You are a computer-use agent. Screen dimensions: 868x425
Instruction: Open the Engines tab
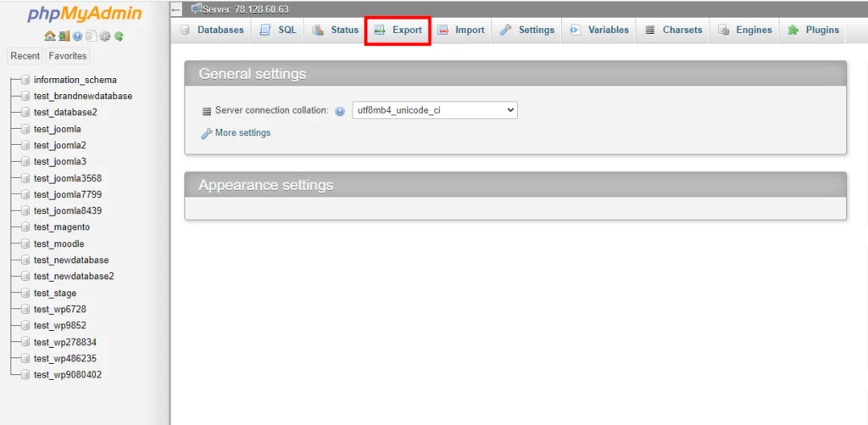click(x=744, y=30)
